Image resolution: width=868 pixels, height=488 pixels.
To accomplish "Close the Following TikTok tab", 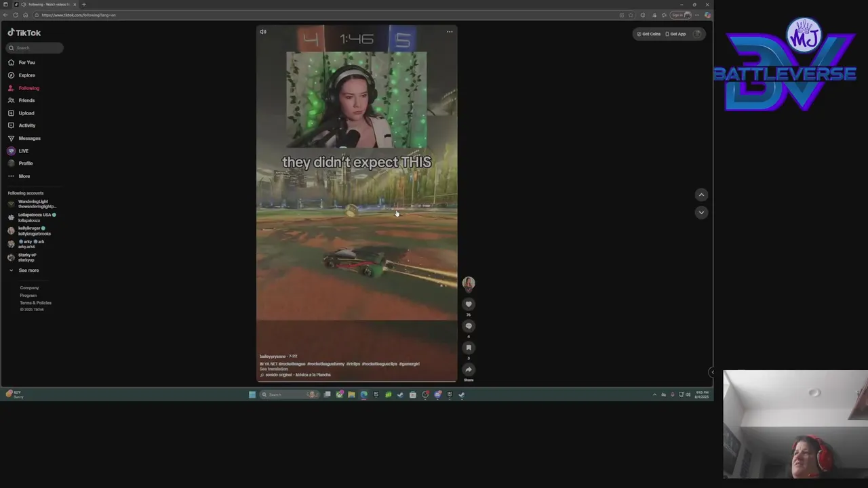I will click(75, 4).
